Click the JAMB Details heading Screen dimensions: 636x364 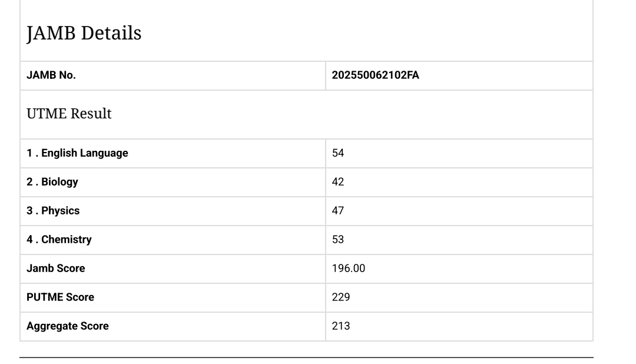[84, 34]
